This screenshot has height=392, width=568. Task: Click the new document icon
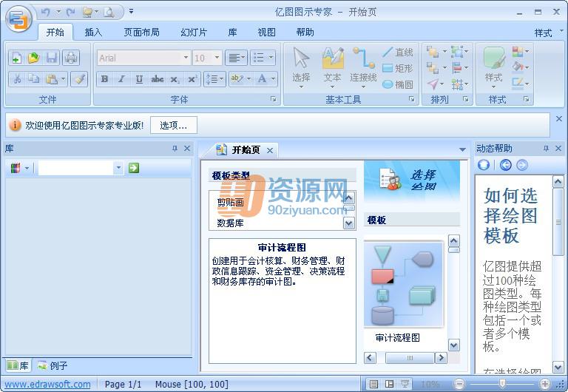pyautogui.click(x=17, y=58)
